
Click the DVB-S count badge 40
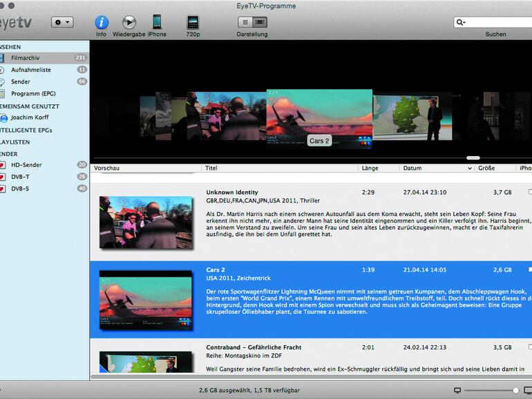coord(82,188)
